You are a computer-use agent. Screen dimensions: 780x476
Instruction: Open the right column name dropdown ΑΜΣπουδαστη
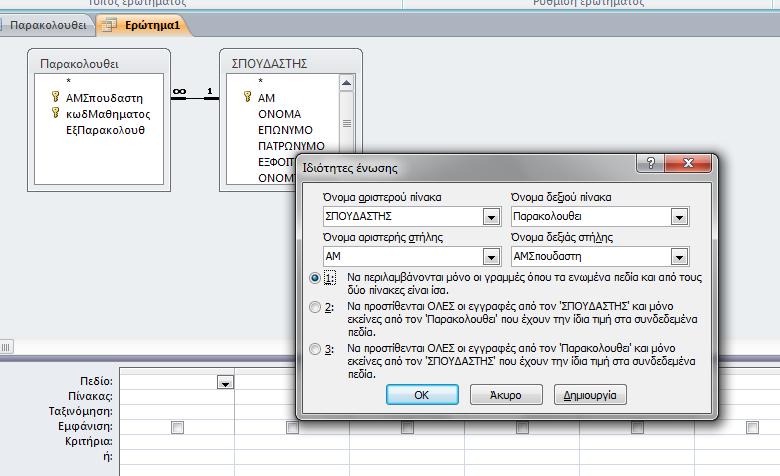(679, 257)
